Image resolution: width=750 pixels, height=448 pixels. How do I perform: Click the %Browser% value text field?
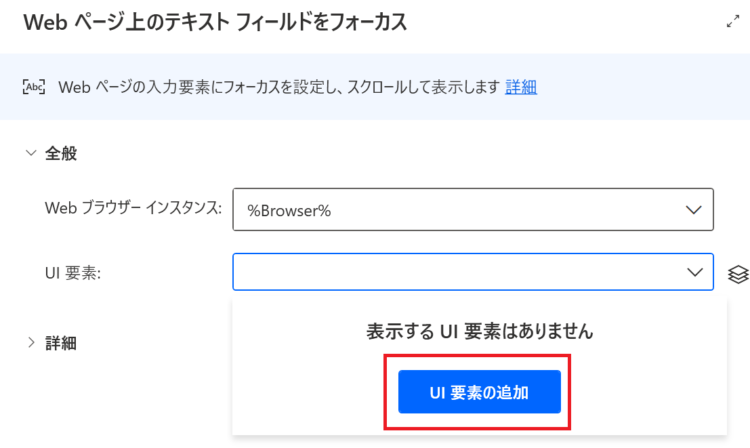coord(473,209)
